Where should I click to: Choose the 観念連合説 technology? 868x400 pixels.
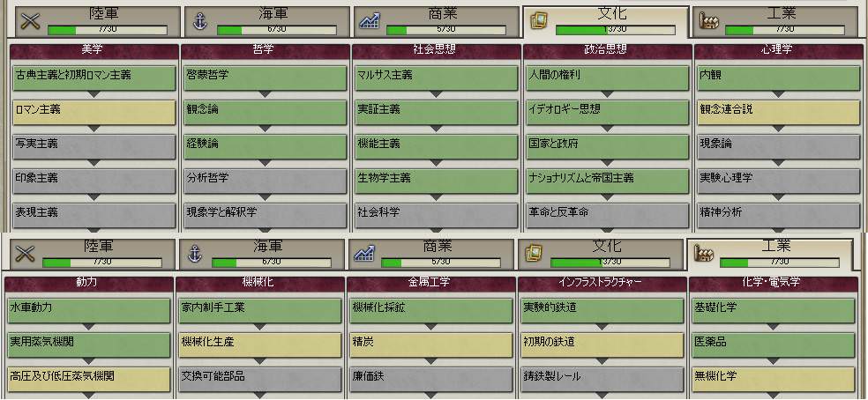tap(778, 110)
